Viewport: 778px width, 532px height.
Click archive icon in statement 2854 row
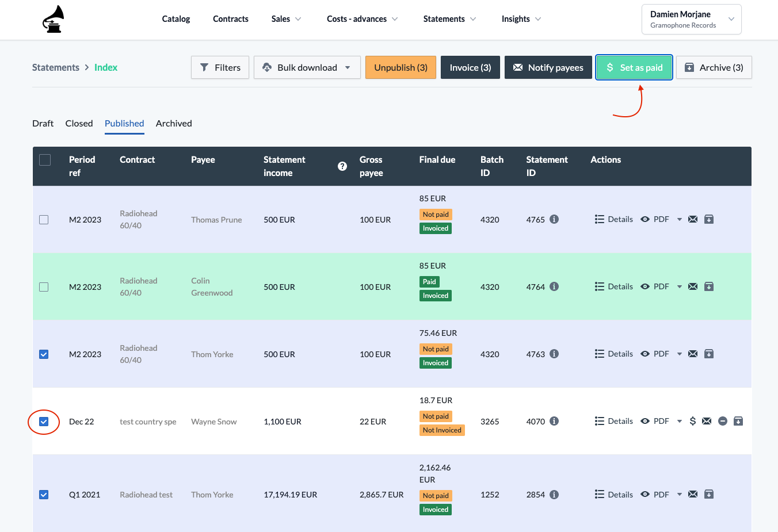tap(709, 494)
